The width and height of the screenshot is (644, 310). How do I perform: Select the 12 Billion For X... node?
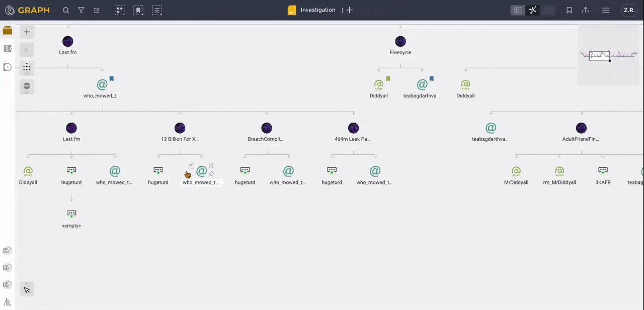pyautogui.click(x=180, y=128)
